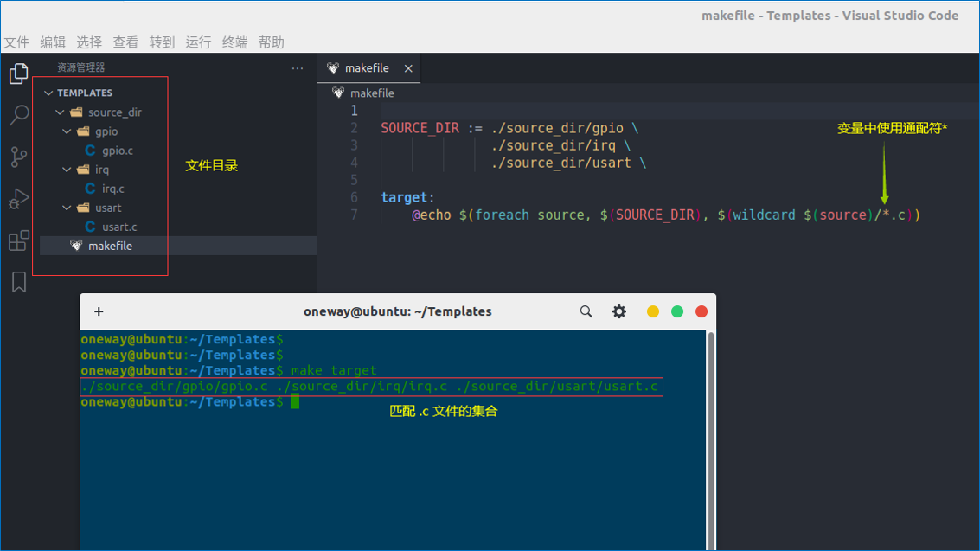The width and height of the screenshot is (980, 551).
Task: Click makefile in the breadcrumb bar
Action: pyautogui.click(x=372, y=93)
